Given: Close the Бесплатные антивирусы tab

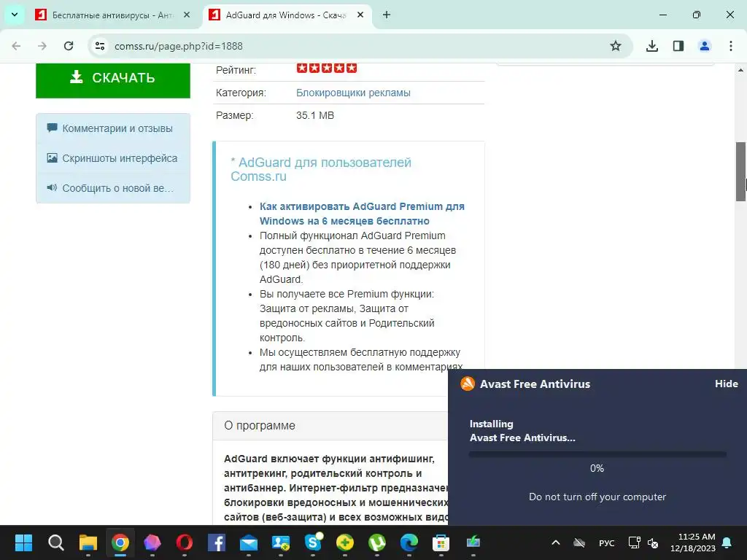Looking at the screenshot, I should (x=187, y=15).
